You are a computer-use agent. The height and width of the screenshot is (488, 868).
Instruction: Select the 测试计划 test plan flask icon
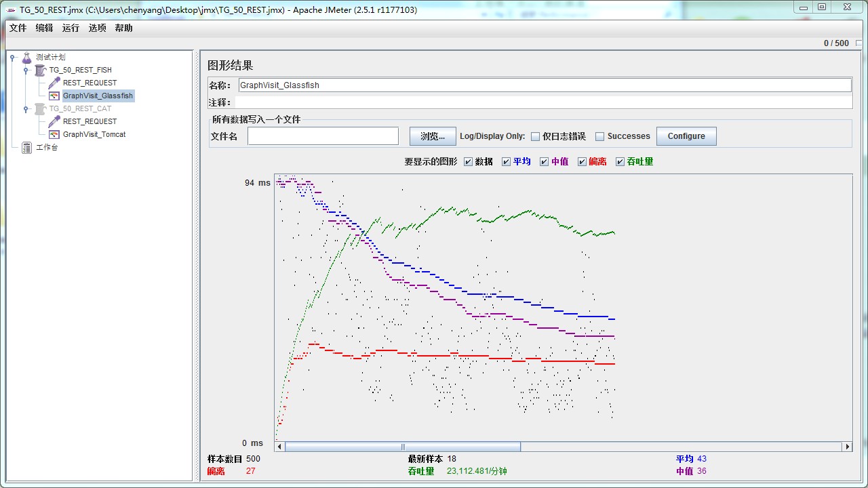pos(26,57)
